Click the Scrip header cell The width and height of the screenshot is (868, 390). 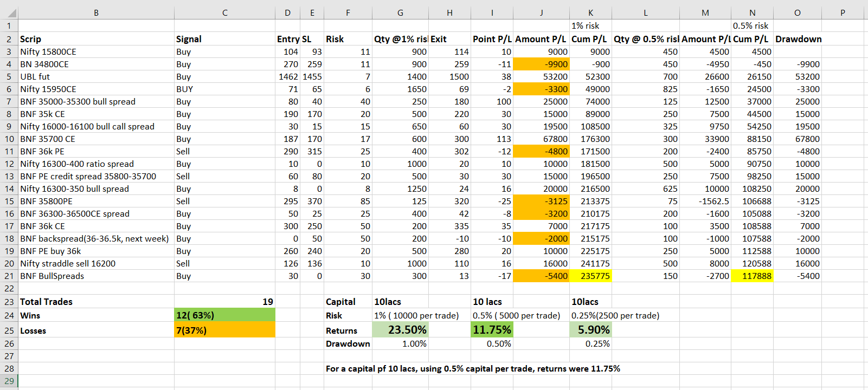96,39
